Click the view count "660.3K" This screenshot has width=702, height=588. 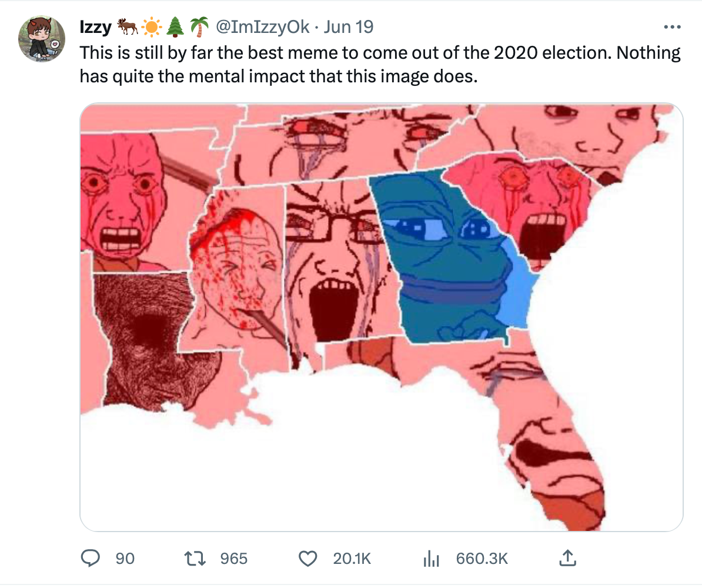pos(482,558)
